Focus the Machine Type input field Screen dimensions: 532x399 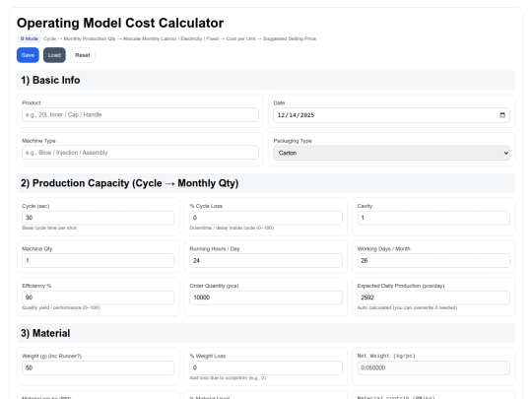pos(140,153)
